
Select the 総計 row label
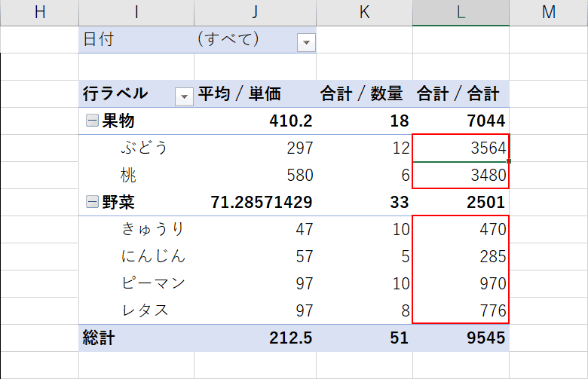pos(136,338)
